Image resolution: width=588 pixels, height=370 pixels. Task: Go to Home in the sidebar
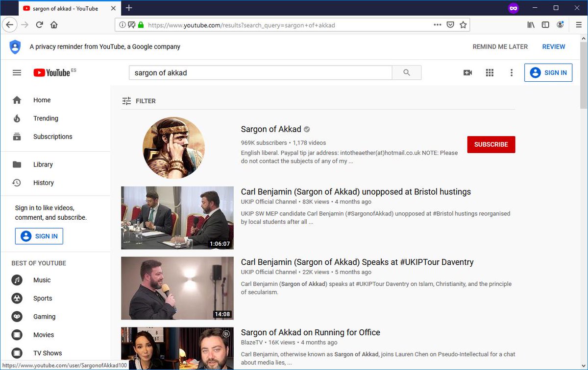(x=55, y=100)
